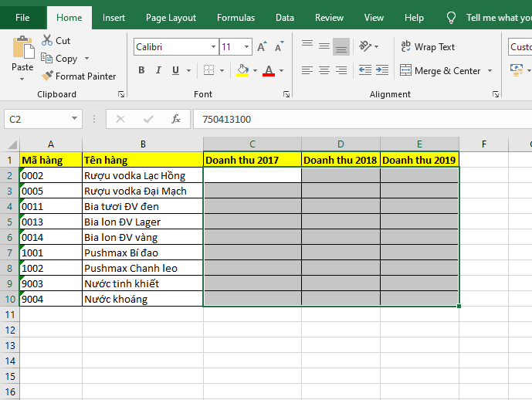The image size is (532, 400).
Task: Toggle Underline formatting
Action: [176, 70]
